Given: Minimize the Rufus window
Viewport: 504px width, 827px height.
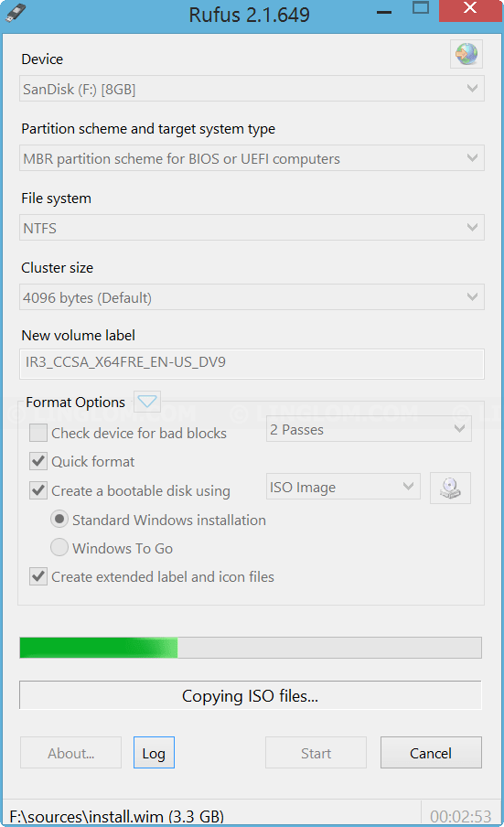Looking at the screenshot, I should point(384,12).
